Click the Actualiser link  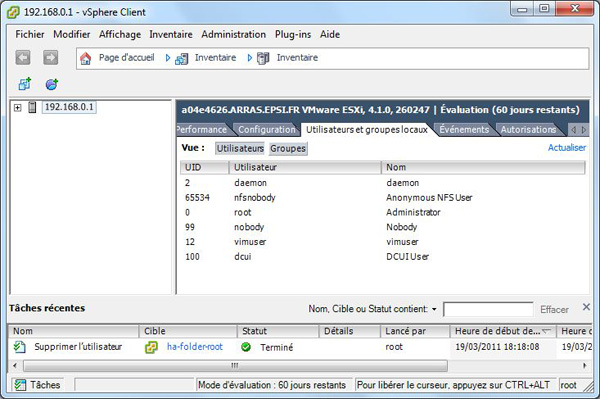coord(567,148)
